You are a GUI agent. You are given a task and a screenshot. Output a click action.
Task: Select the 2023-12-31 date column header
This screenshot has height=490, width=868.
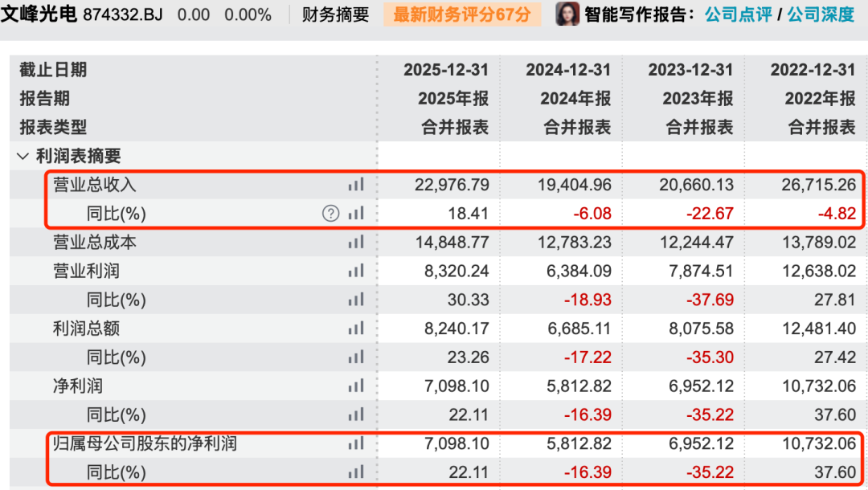click(691, 70)
